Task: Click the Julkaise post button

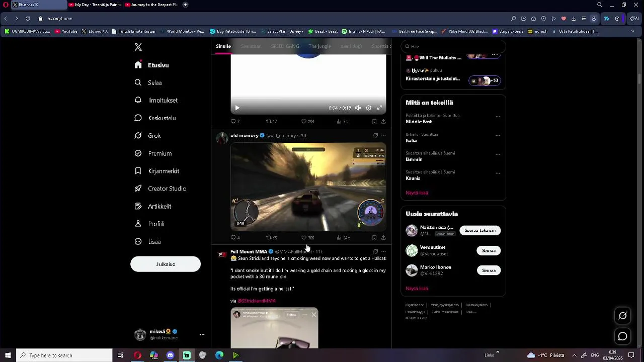Action: [166, 264]
